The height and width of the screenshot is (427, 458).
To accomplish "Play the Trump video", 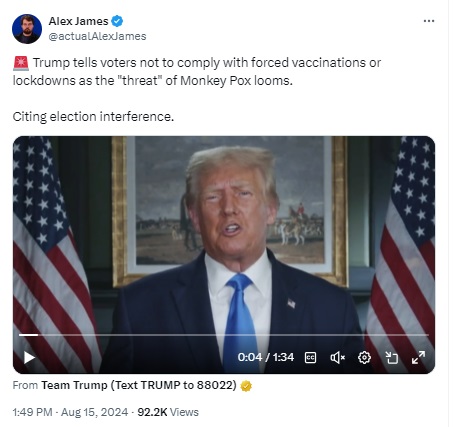I will coord(29,358).
